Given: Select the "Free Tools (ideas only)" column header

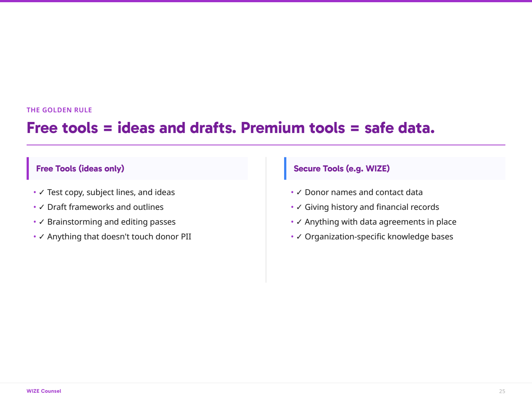Looking at the screenshot, I should pos(80,168).
